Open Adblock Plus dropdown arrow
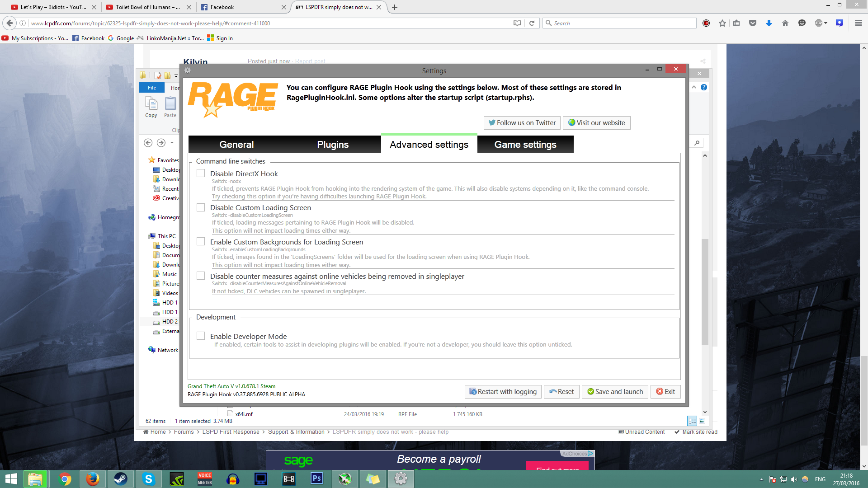Viewport: 868px width, 488px height. (826, 23)
